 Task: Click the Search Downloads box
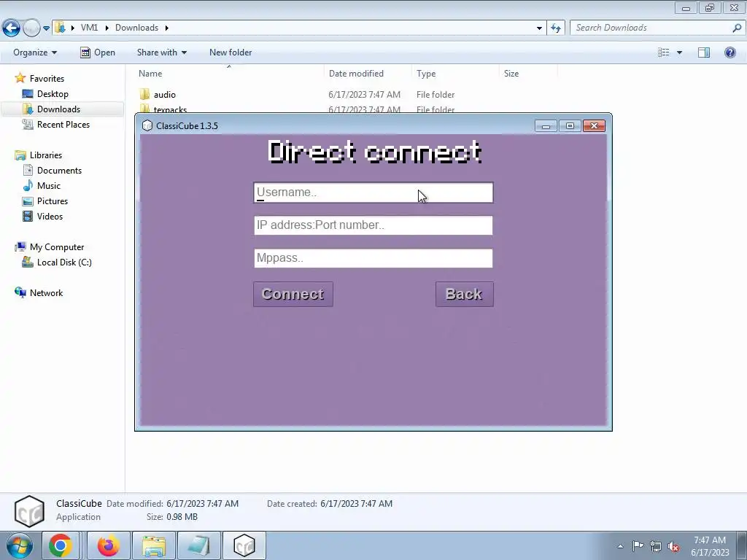click(653, 28)
